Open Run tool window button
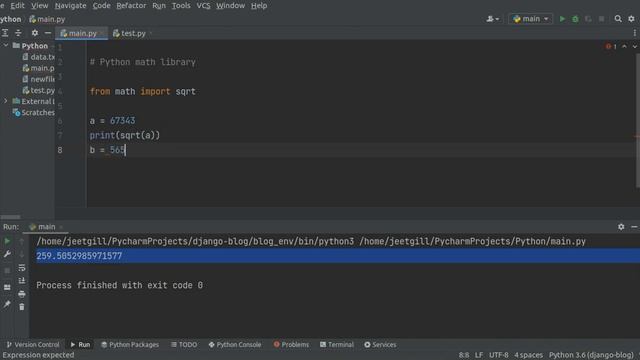Viewport: 640px width, 360px height. click(x=80, y=344)
